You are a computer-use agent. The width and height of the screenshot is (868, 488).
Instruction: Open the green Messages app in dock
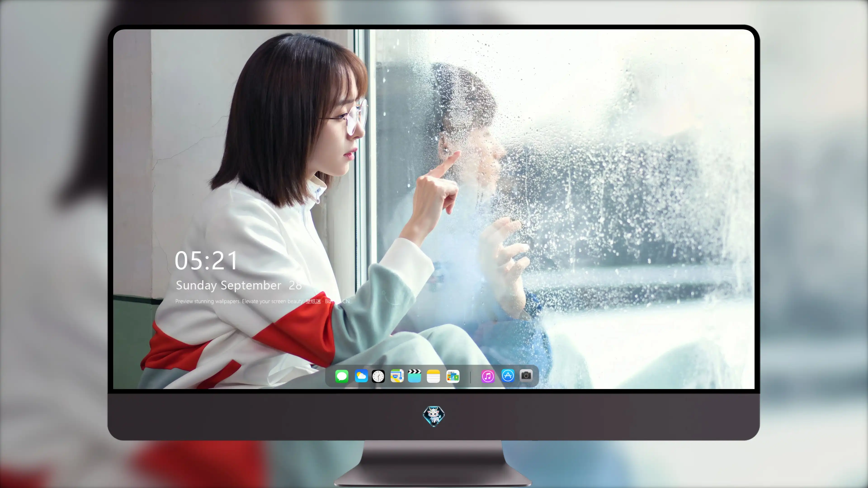(x=342, y=376)
